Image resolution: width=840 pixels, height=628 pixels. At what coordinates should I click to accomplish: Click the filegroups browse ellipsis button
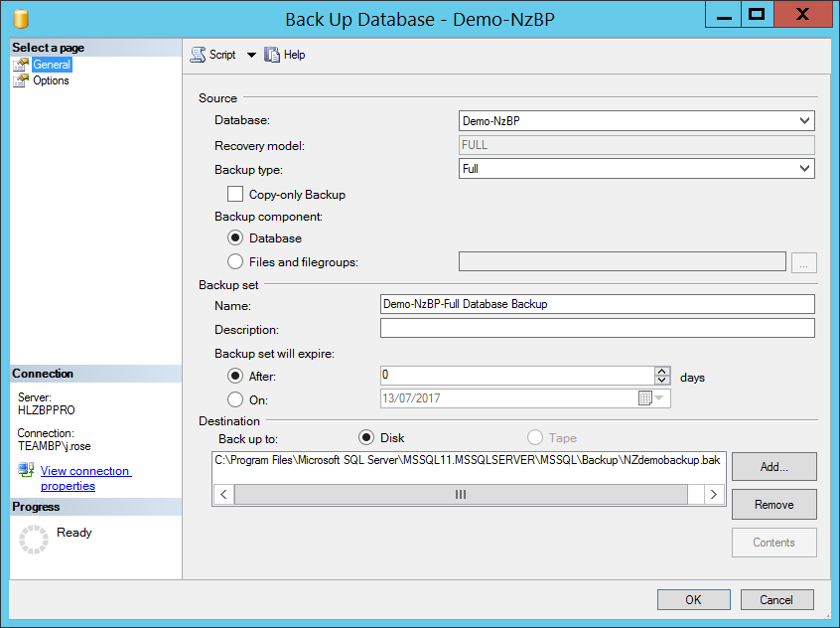pos(803,262)
